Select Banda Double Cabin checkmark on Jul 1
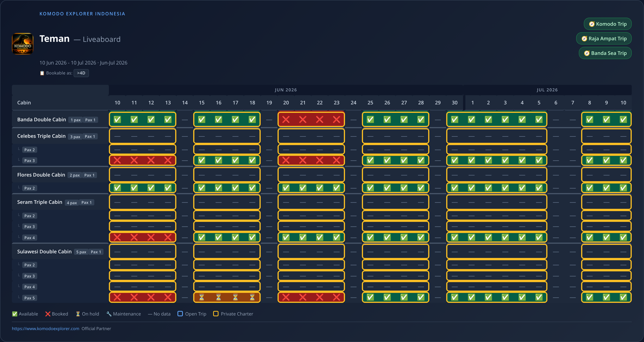644x342 pixels. (472, 119)
